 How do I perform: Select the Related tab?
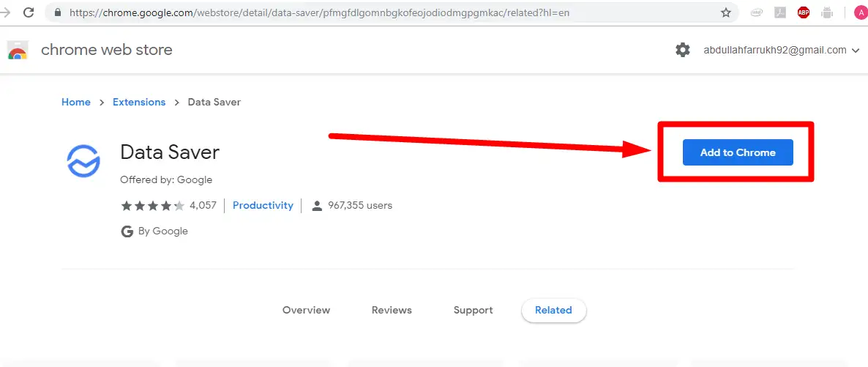tap(553, 310)
